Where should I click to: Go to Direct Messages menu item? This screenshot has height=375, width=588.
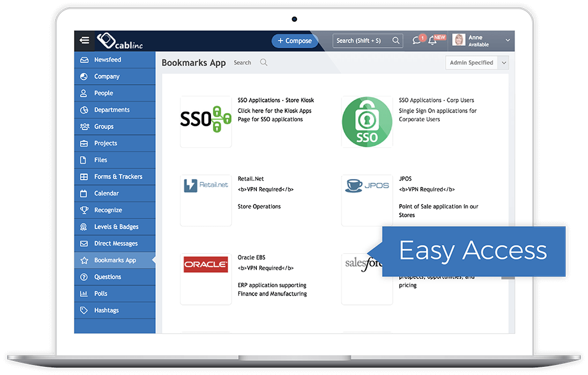pos(115,244)
